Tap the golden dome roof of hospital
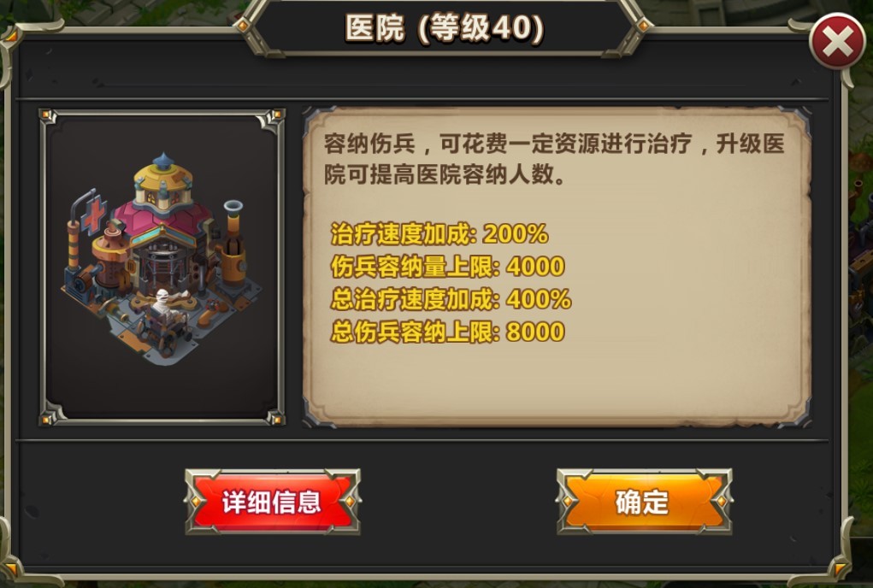Image resolution: width=873 pixels, height=588 pixels. tap(163, 177)
